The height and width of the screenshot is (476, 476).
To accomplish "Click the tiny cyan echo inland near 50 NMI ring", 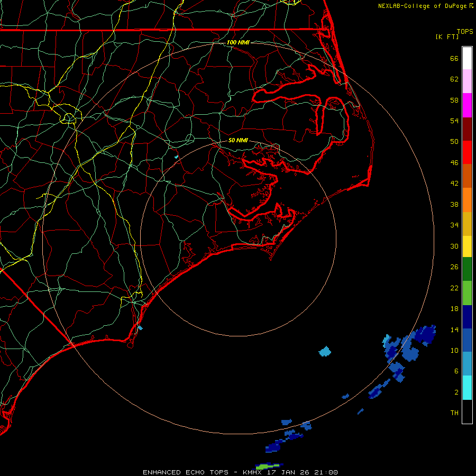I will point(176,157).
